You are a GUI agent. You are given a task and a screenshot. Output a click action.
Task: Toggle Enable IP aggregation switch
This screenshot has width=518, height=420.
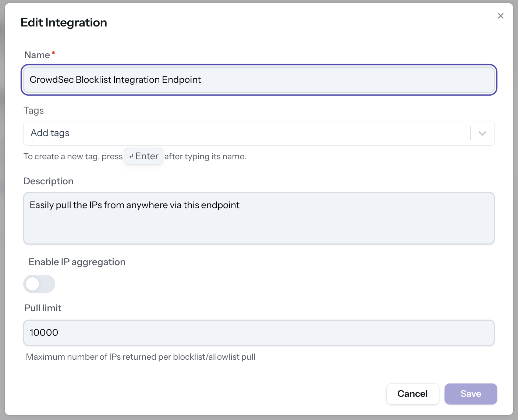click(x=39, y=284)
